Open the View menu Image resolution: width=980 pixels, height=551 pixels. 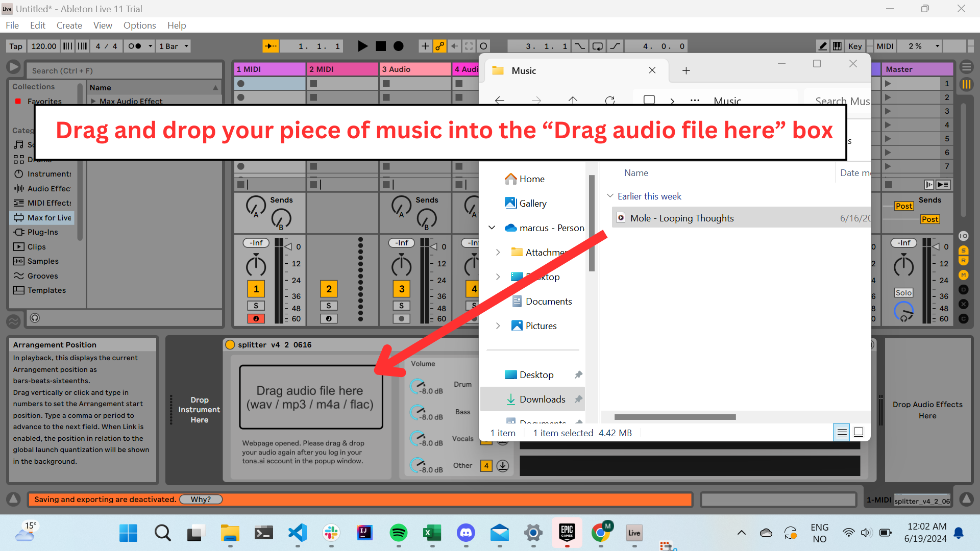103,26
